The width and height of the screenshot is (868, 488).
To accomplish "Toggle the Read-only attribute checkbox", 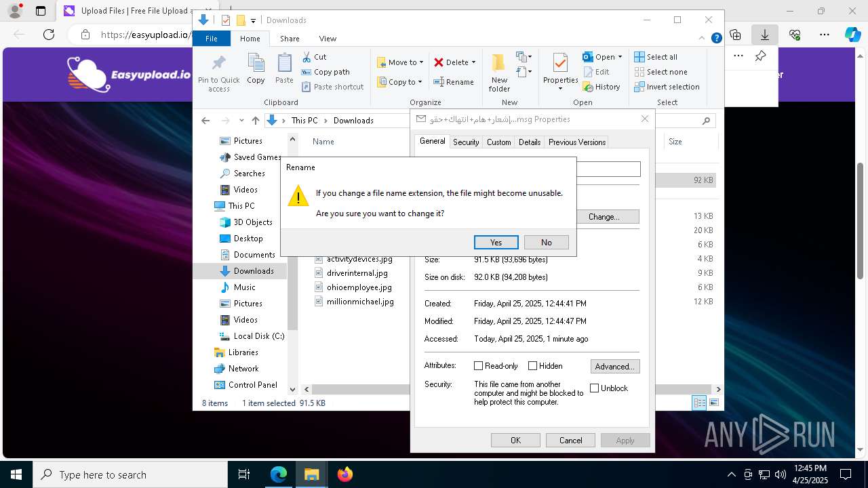I will [479, 366].
